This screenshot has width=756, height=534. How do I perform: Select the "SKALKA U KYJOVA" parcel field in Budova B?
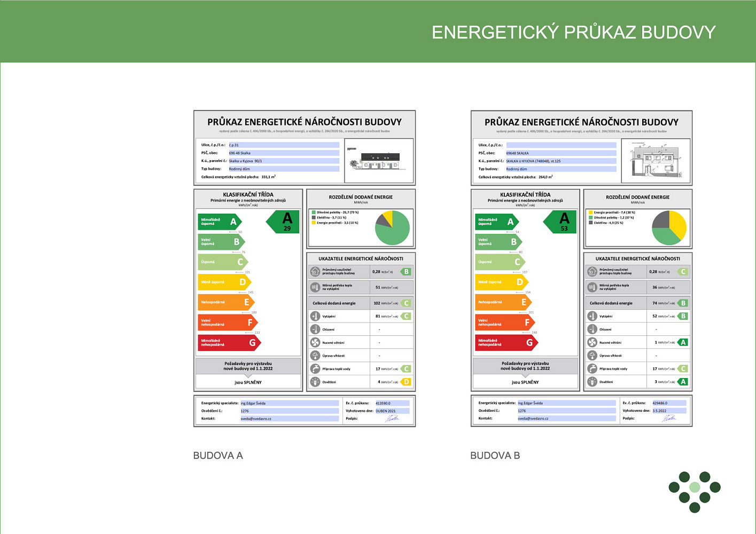tap(561, 161)
